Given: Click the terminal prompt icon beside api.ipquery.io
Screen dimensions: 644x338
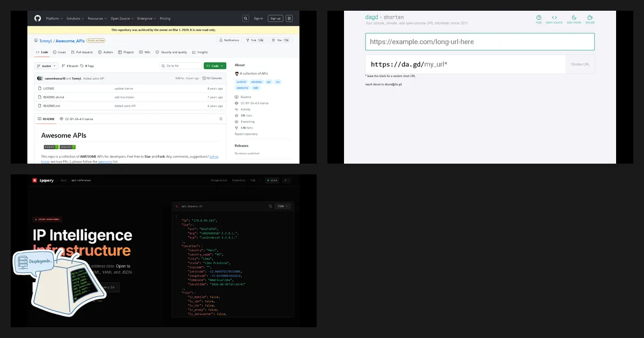Looking at the screenshot, I should coord(177,206).
